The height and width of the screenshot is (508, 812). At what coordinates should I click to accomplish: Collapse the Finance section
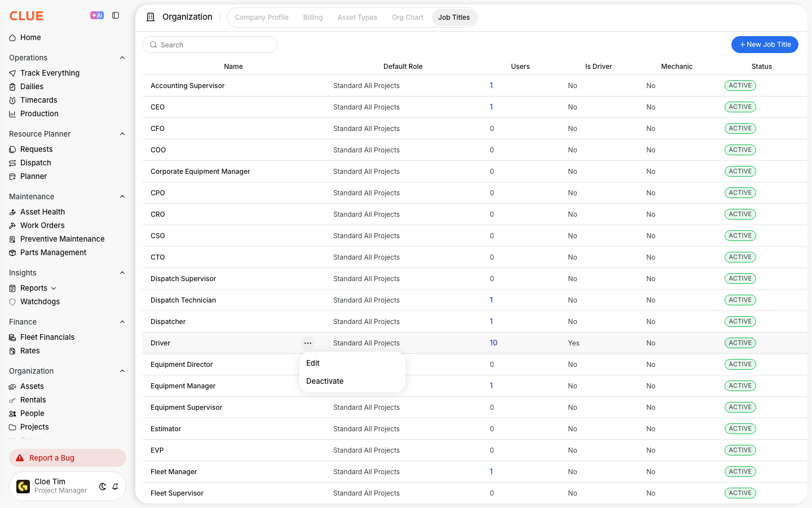[x=122, y=322]
